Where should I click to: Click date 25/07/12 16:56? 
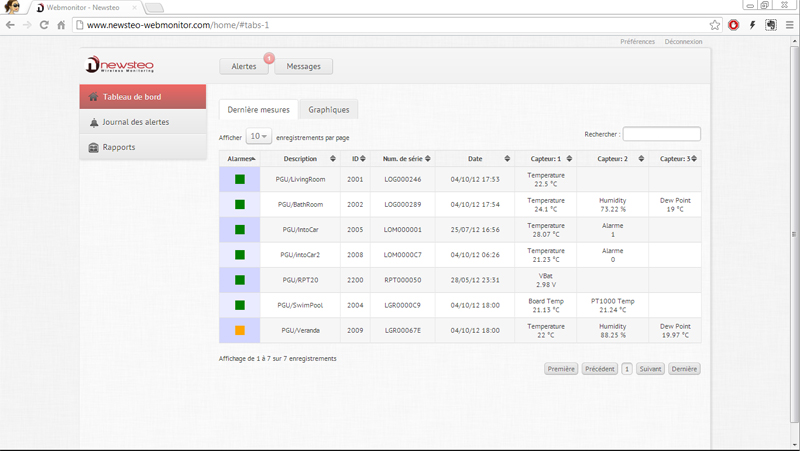(475, 230)
